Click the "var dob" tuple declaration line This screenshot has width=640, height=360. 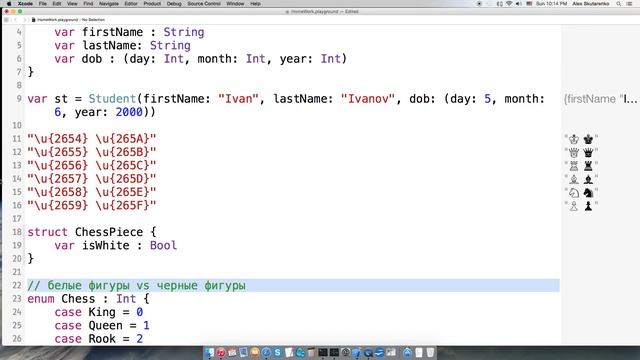[200, 59]
